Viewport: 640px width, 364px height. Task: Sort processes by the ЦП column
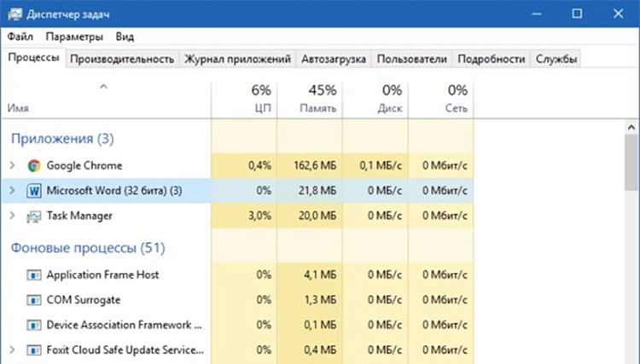click(x=244, y=99)
